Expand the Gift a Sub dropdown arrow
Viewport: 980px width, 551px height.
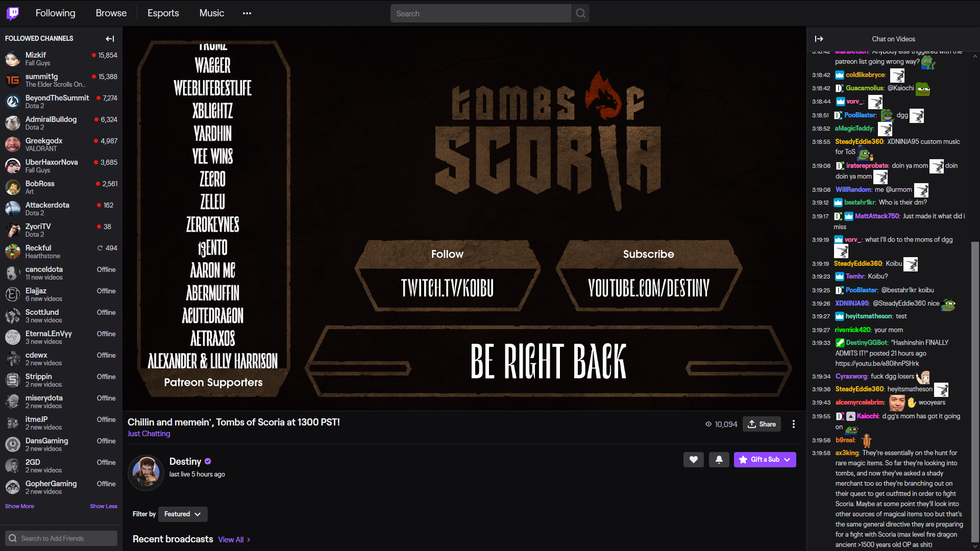788,460
